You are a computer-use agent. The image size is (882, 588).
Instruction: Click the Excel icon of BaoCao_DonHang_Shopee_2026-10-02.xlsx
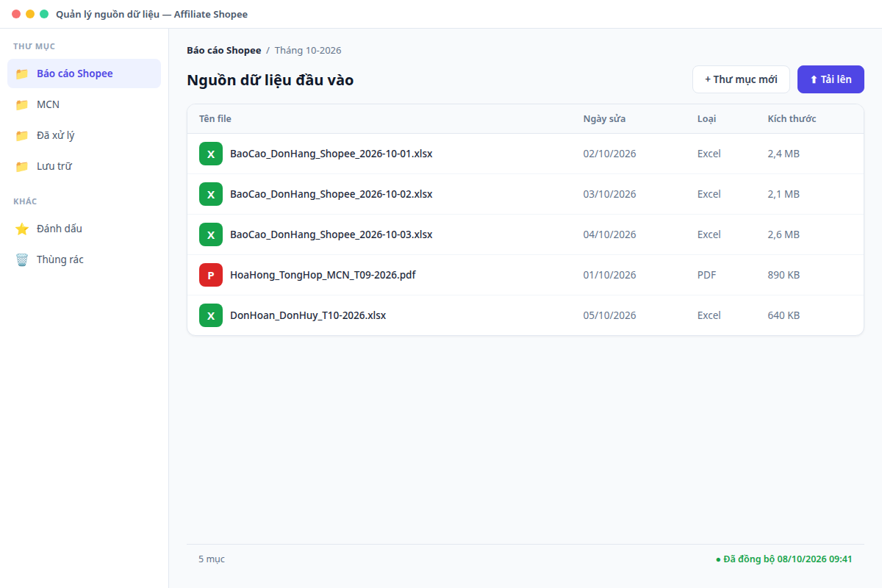click(211, 194)
